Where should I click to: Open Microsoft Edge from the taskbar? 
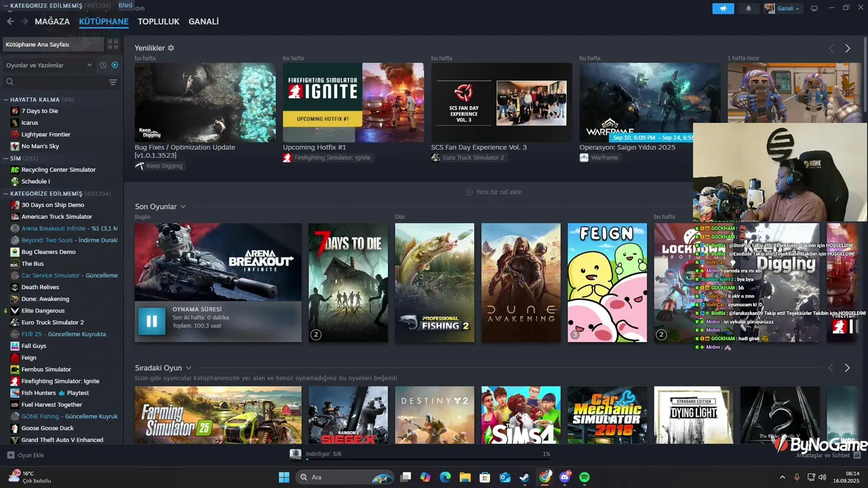tap(445, 477)
